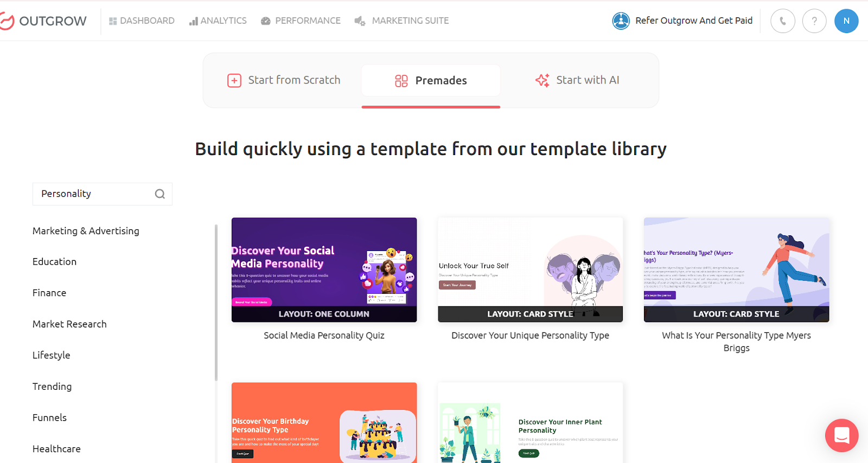
Task: Switch to the Start from Scratch tab
Action: (x=284, y=80)
